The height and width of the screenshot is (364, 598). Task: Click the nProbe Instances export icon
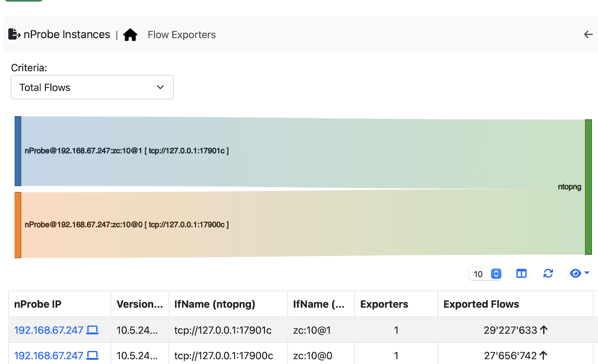(x=15, y=34)
